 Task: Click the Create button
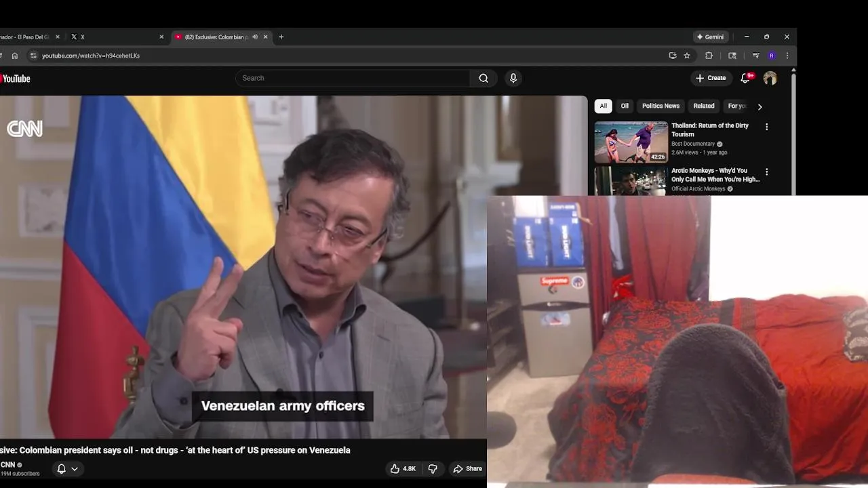(x=711, y=78)
